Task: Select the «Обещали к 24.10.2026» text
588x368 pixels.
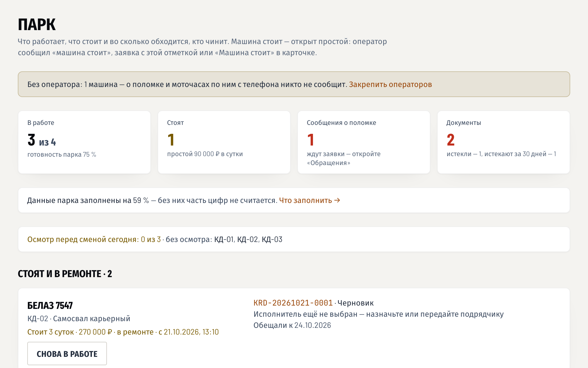Action: click(x=292, y=325)
